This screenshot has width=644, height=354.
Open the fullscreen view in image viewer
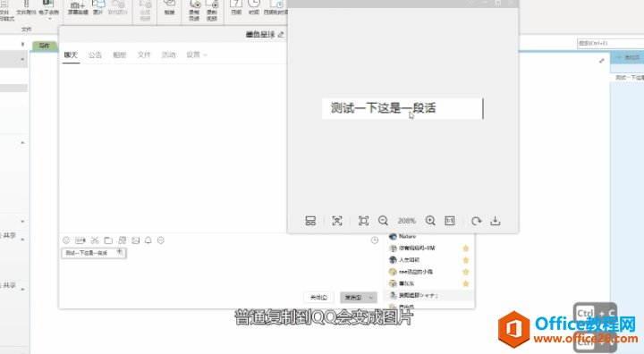363,221
